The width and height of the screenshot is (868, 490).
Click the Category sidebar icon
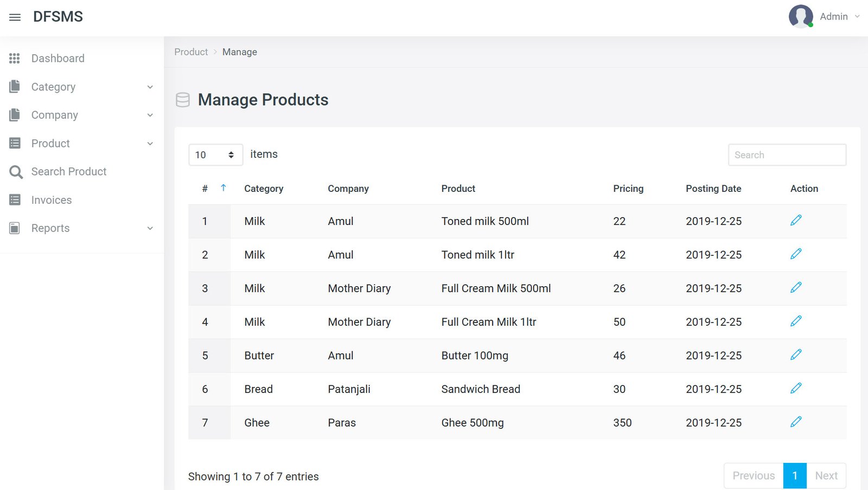(x=15, y=86)
